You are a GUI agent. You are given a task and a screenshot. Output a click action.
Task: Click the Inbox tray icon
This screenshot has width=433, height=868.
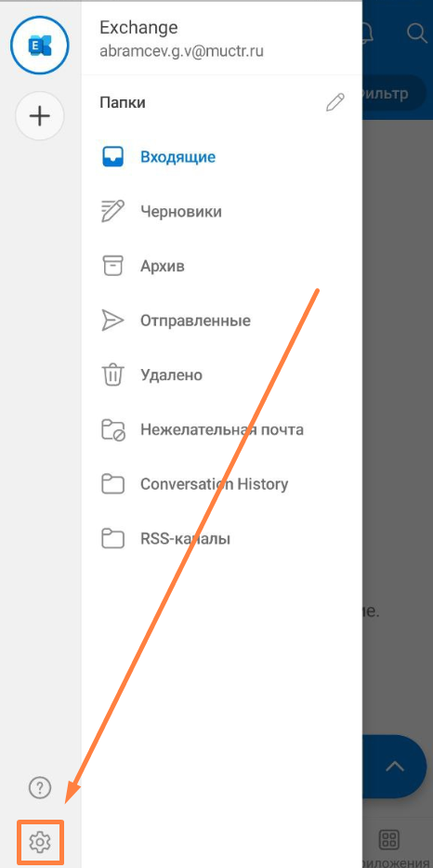click(112, 157)
